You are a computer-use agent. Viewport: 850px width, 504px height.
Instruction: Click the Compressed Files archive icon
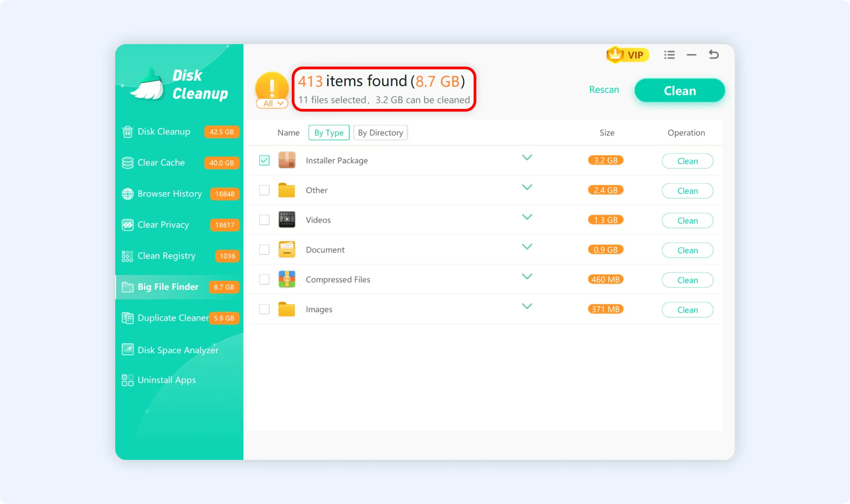pyautogui.click(x=287, y=279)
